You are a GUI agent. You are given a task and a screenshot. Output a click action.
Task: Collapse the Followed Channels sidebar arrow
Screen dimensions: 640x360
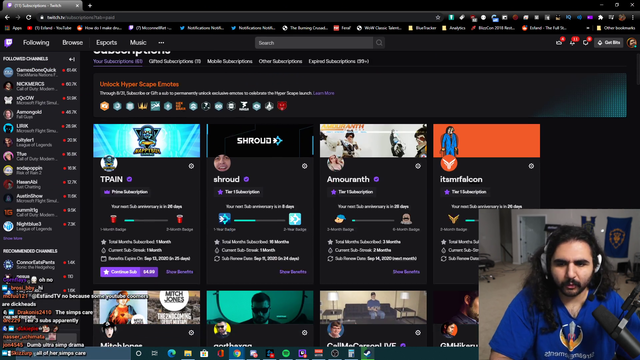(x=72, y=59)
